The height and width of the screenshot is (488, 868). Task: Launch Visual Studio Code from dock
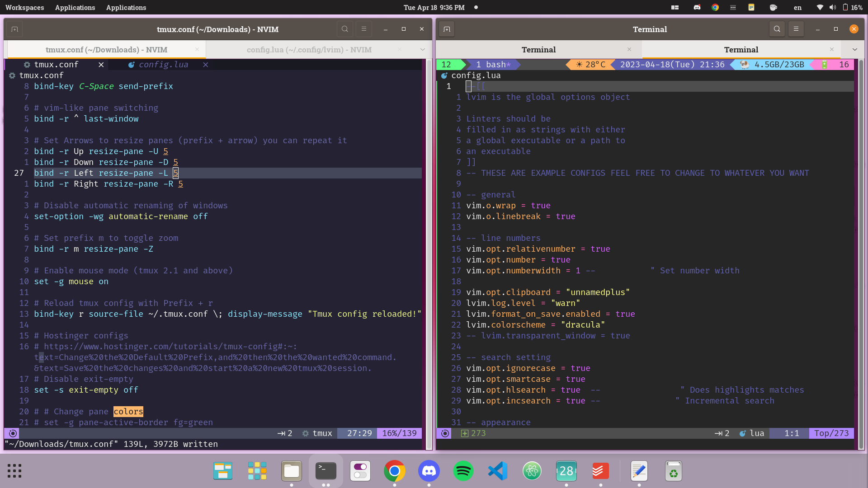[x=498, y=471]
